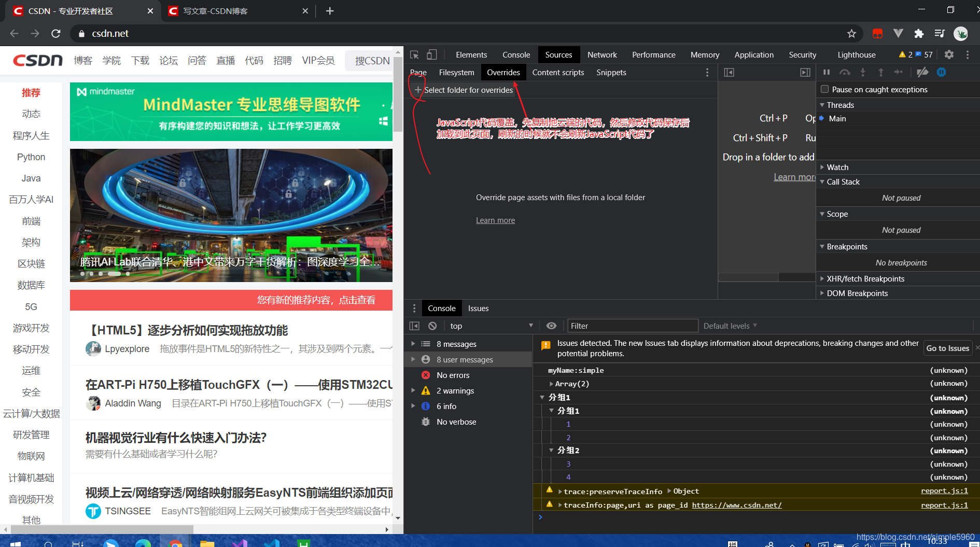Image resolution: width=980 pixels, height=547 pixels.
Task: Click the console Filter input
Action: click(x=633, y=326)
